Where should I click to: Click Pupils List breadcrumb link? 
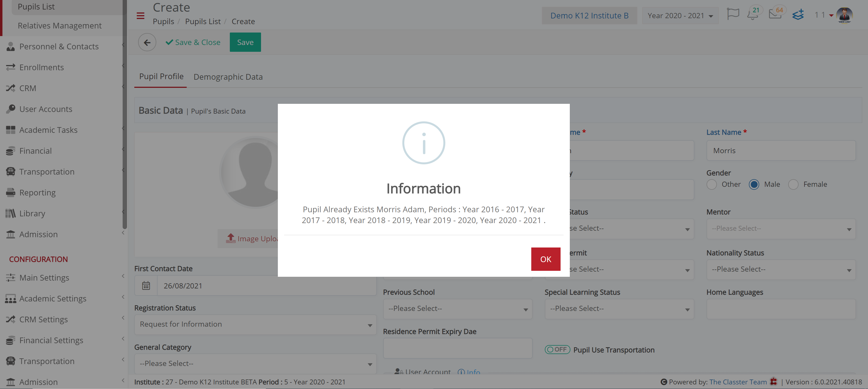(x=202, y=21)
